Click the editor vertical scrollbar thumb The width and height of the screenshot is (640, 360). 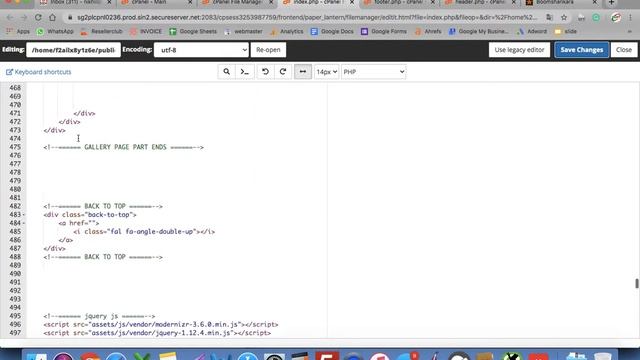point(636,283)
